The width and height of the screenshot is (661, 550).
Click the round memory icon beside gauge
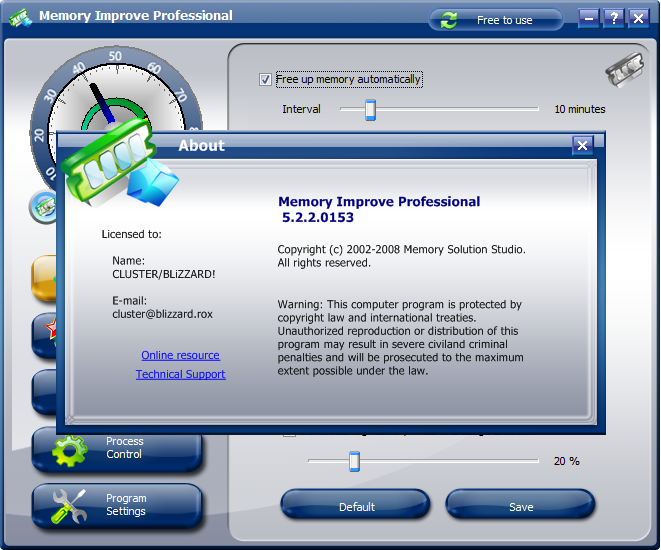click(44, 207)
